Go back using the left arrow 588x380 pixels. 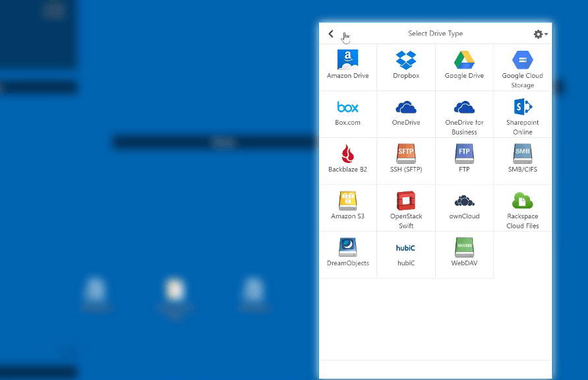coord(331,34)
